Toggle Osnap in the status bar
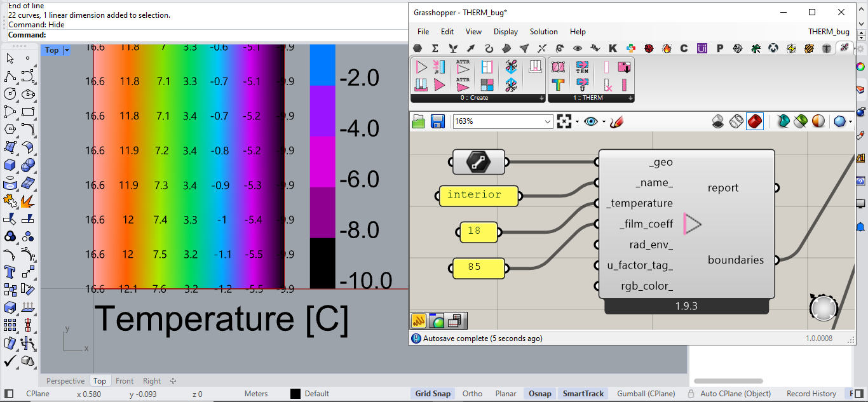 click(539, 394)
